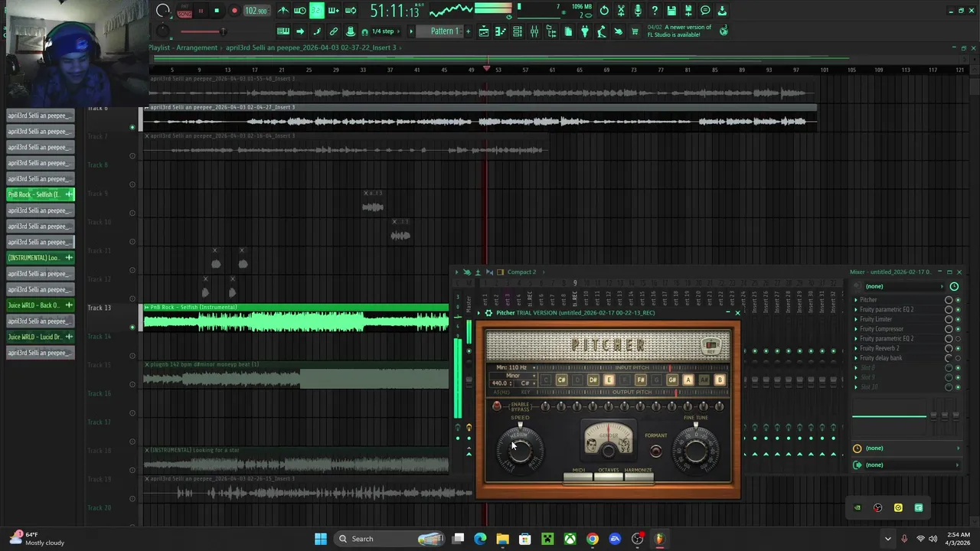Screen dimensions: 980x551
Task: Click the Pitcher MIDI button
Action: click(578, 478)
